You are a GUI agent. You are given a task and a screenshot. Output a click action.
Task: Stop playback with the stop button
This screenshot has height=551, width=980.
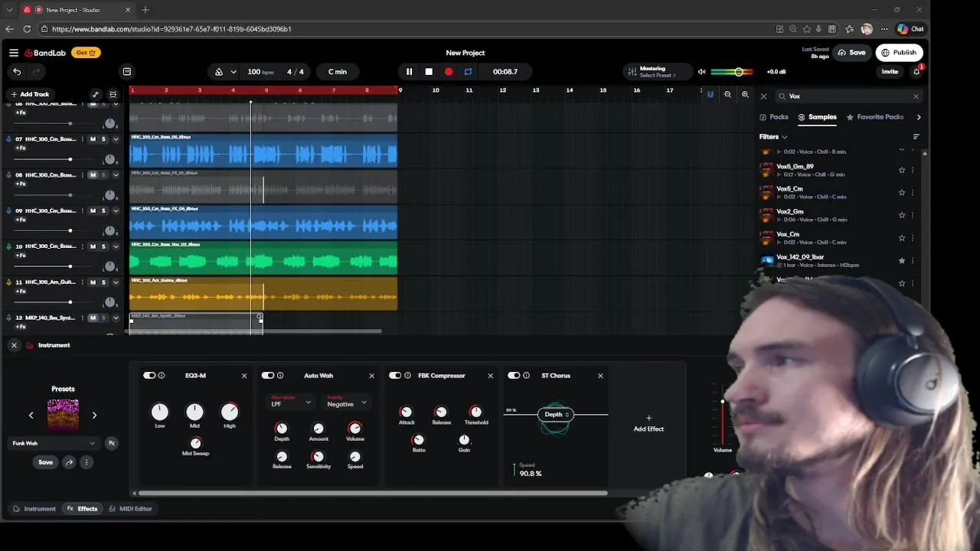[429, 72]
